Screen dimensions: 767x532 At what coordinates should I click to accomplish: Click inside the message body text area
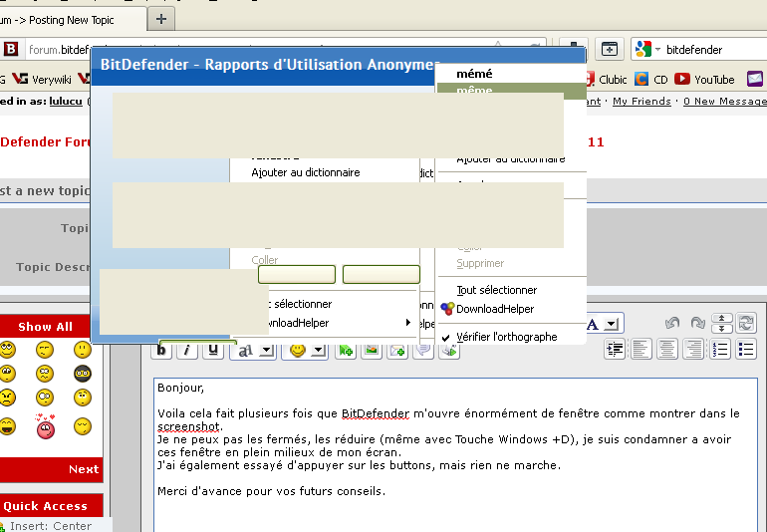455,454
